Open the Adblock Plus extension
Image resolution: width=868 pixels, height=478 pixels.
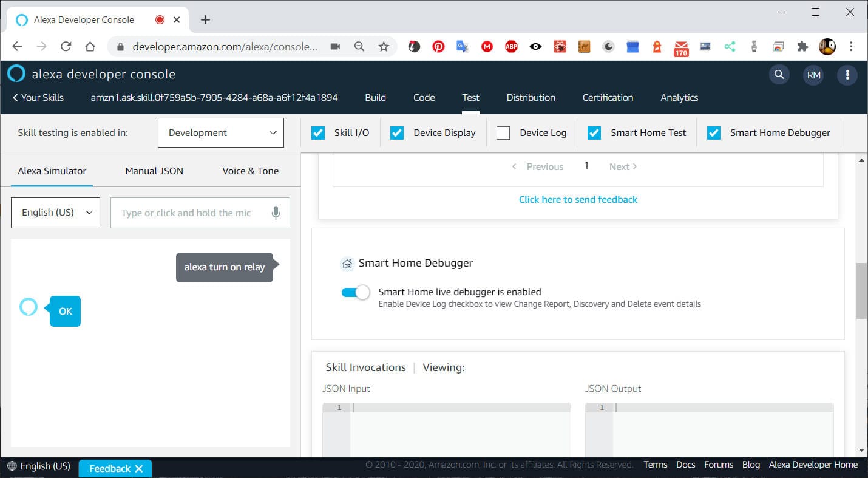point(511,46)
